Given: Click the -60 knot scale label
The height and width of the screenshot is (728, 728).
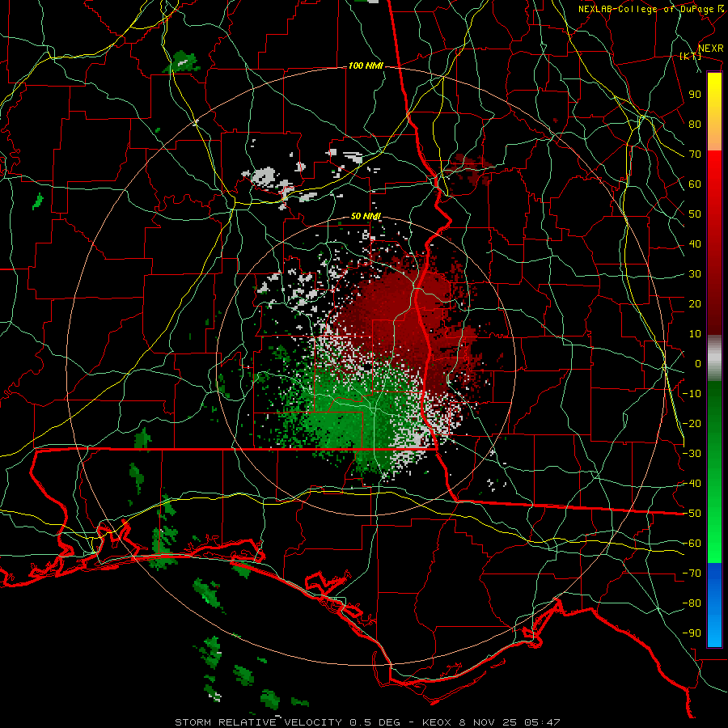Looking at the screenshot, I should coord(692,544).
